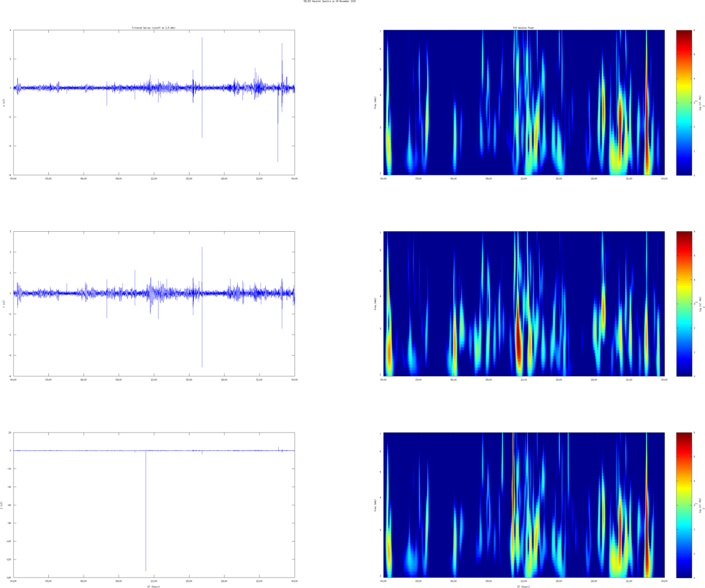This screenshot has width=705, height=588.
Task: Click the 18:00 tick label under the Y series plot
Action: point(224,380)
